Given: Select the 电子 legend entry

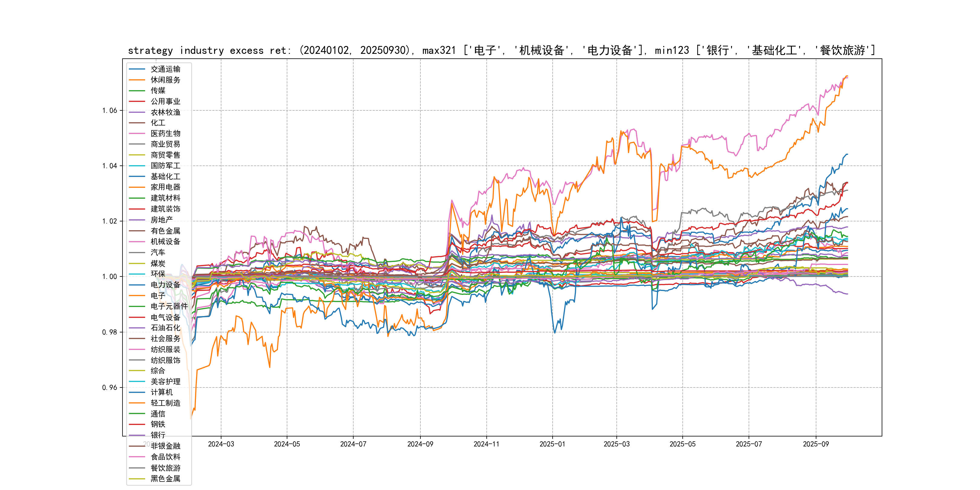Looking at the screenshot, I should [158, 296].
